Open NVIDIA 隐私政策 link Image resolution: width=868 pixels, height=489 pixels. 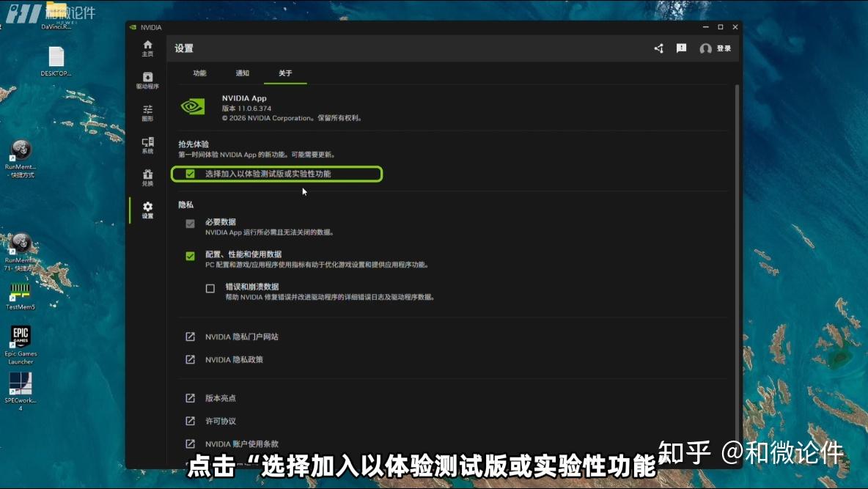pos(234,359)
